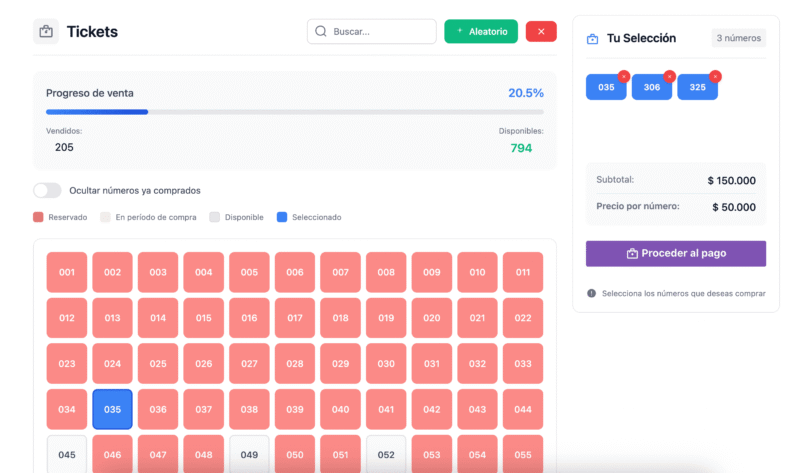Click the Aleatorio random button
This screenshot has width=800, height=473.
(481, 32)
